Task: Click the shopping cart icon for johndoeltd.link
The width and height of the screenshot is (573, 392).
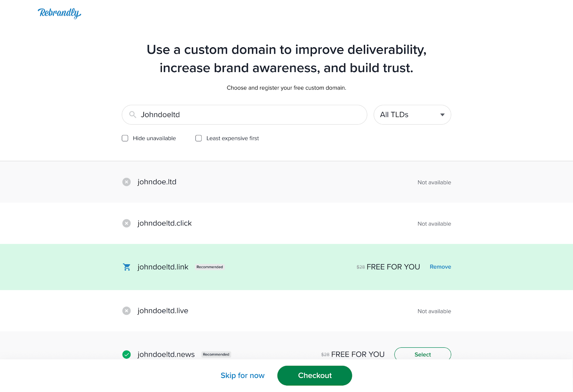Action: (x=126, y=267)
